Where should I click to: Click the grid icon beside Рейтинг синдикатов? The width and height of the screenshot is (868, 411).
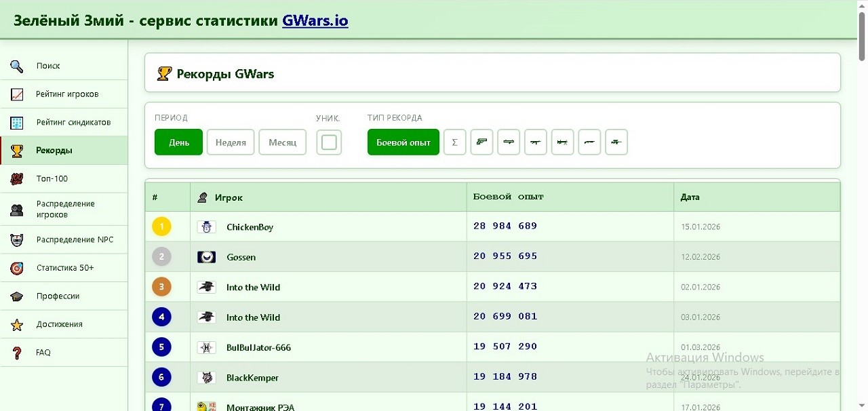tap(17, 123)
